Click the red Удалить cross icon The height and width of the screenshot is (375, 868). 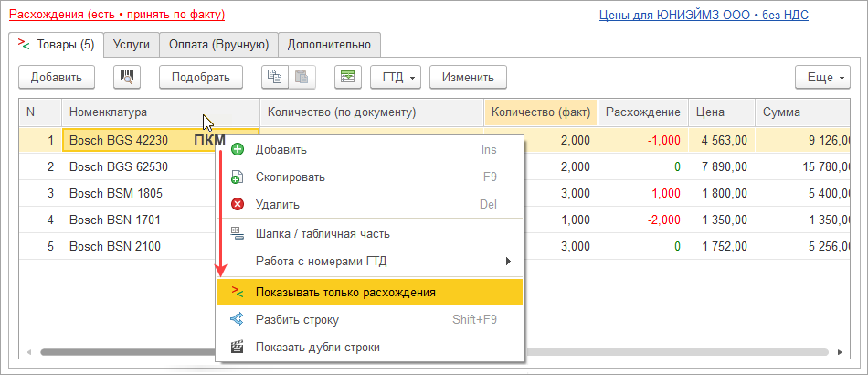coord(238,205)
